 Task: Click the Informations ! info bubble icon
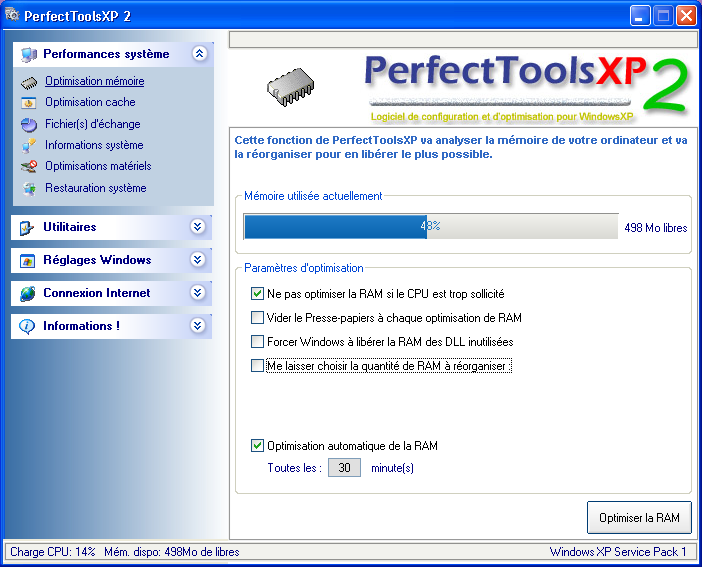tap(27, 326)
